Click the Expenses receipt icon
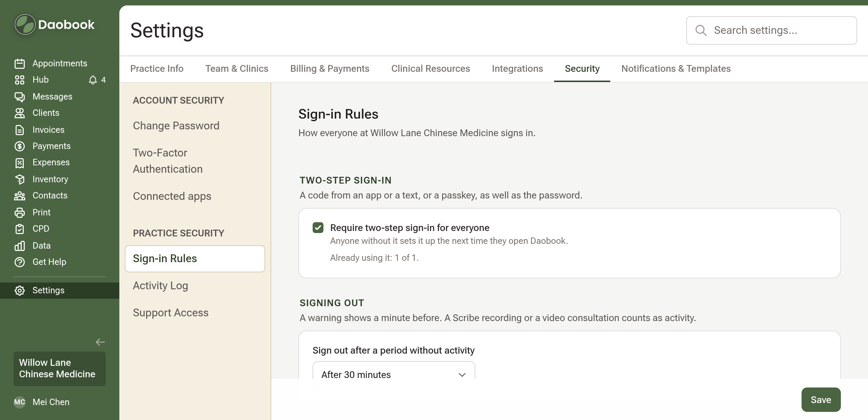This screenshot has width=868, height=420. 20,163
